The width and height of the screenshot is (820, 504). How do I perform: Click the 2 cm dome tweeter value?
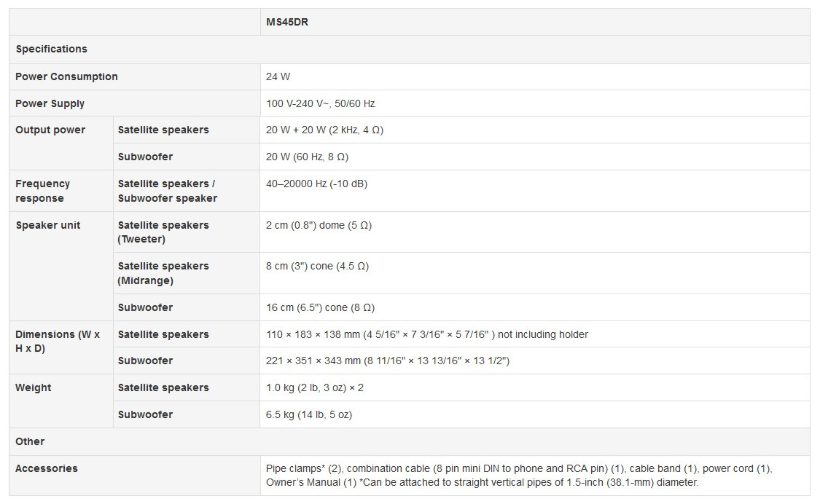click(319, 225)
